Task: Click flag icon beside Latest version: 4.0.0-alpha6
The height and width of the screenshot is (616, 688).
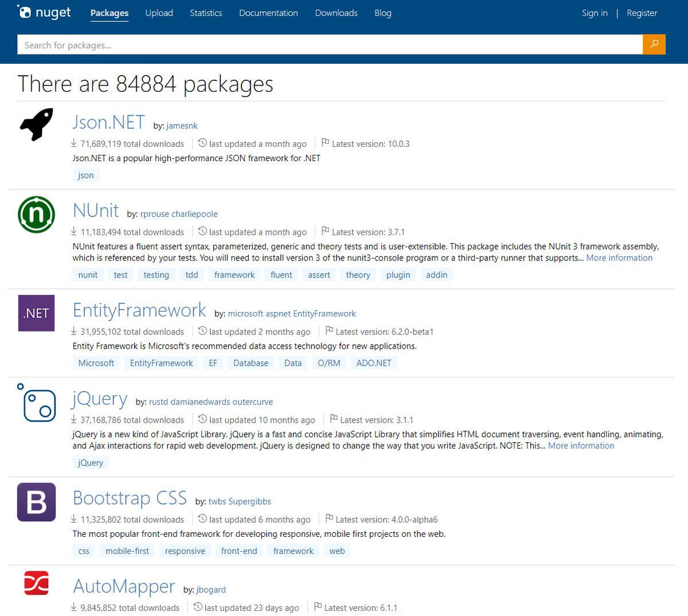Action: [x=329, y=518]
